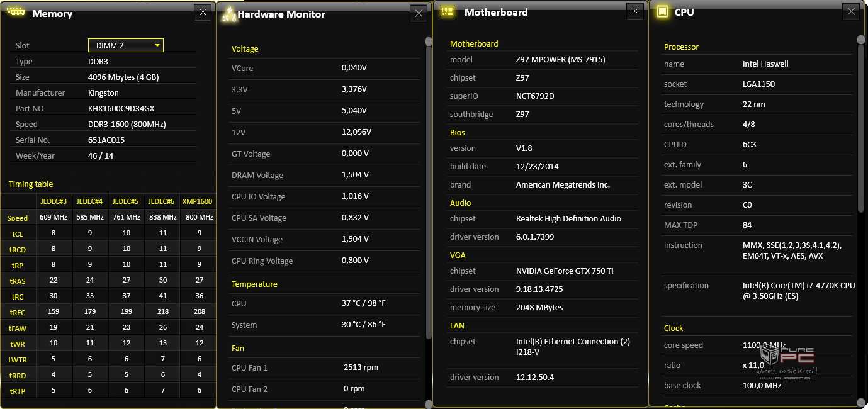This screenshot has height=409, width=868.
Task: Click the "609 MHz" speed cell
Action: point(54,217)
